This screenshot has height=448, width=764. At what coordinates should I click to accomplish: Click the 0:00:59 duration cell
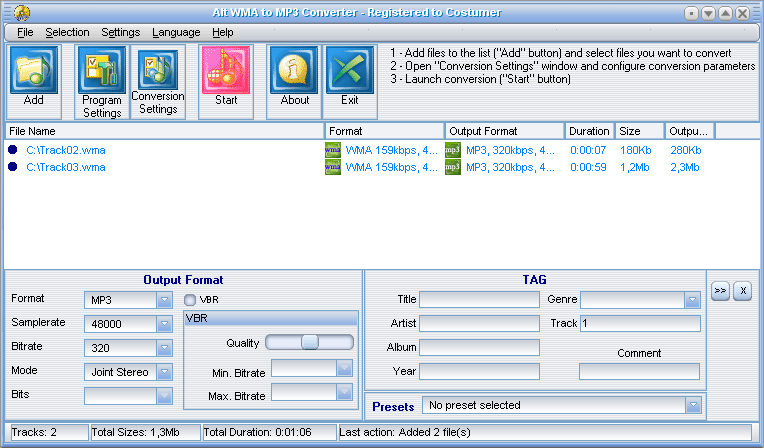click(x=588, y=167)
